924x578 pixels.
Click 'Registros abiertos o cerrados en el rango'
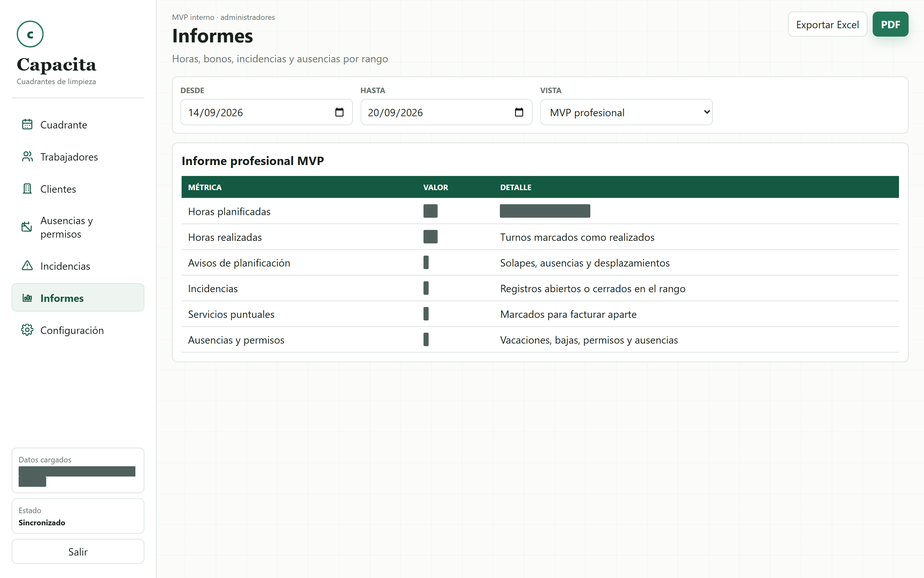click(x=593, y=289)
